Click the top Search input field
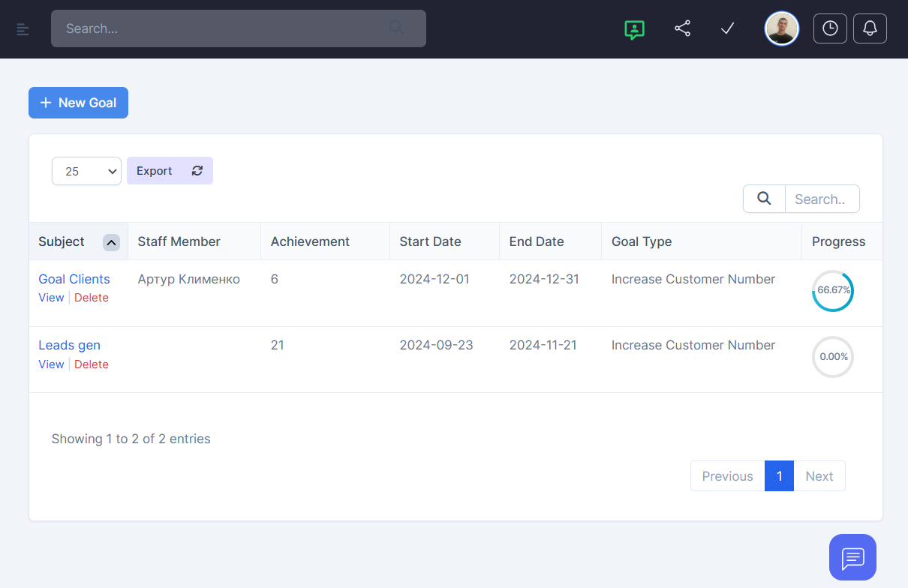The height and width of the screenshot is (588, 908). tap(225, 28)
